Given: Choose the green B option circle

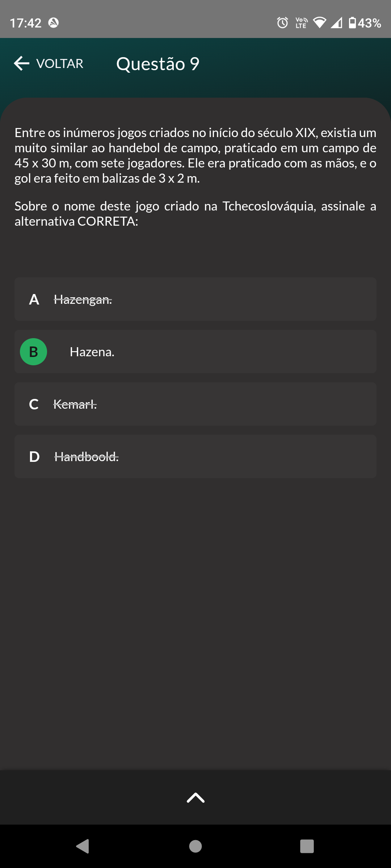Looking at the screenshot, I should point(33,352).
